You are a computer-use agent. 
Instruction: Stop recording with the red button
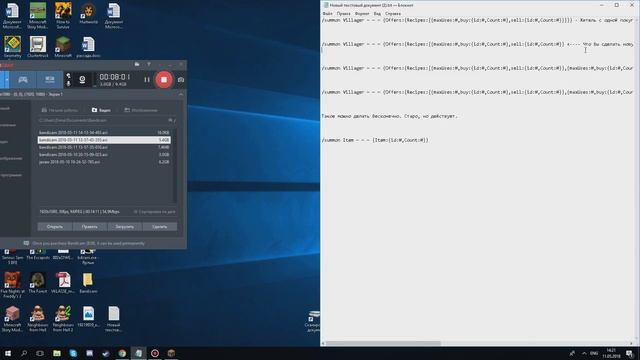(164, 80)
